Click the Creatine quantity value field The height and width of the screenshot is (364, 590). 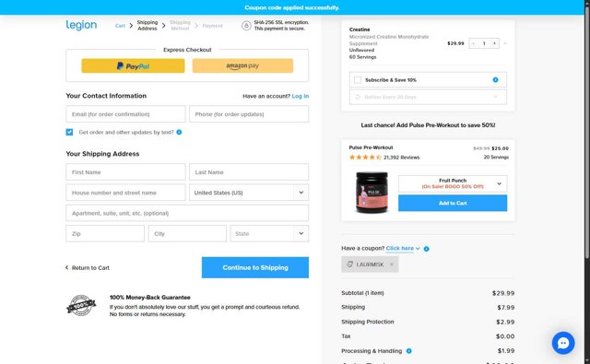coord(484,43)
